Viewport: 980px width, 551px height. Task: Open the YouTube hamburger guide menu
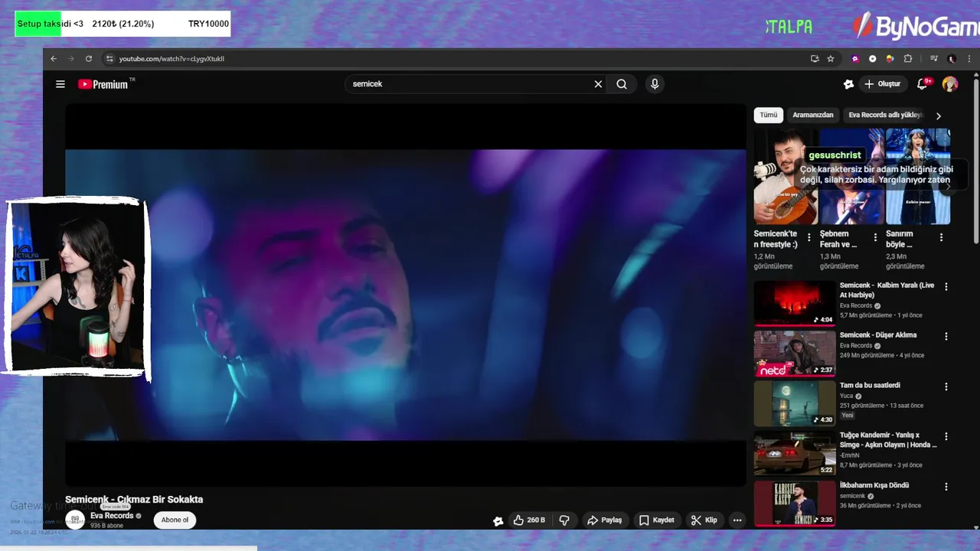(x=60, y=84)
